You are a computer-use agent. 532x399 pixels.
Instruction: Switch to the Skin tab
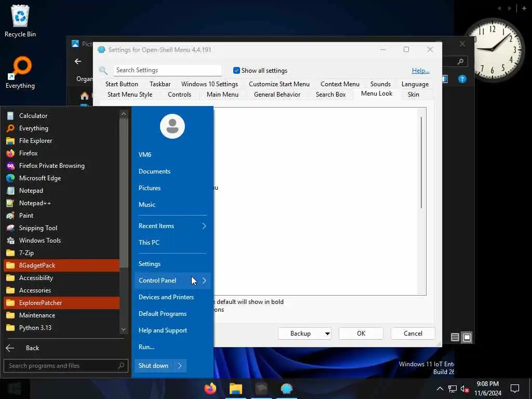pos(414,95)
